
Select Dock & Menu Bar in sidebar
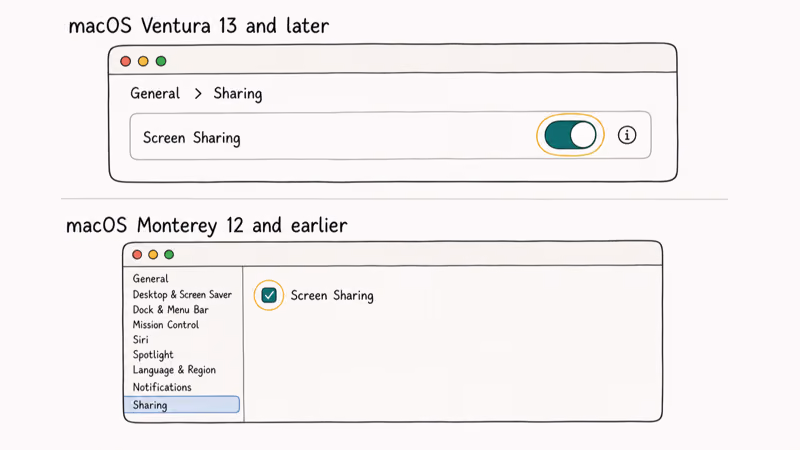[x=170, y=310]
